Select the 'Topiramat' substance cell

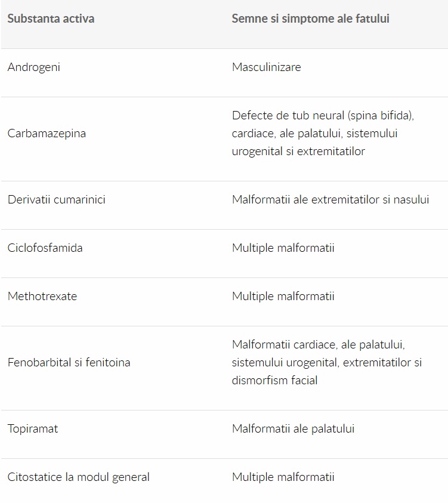pyautogui.click(x=33, y=428)
